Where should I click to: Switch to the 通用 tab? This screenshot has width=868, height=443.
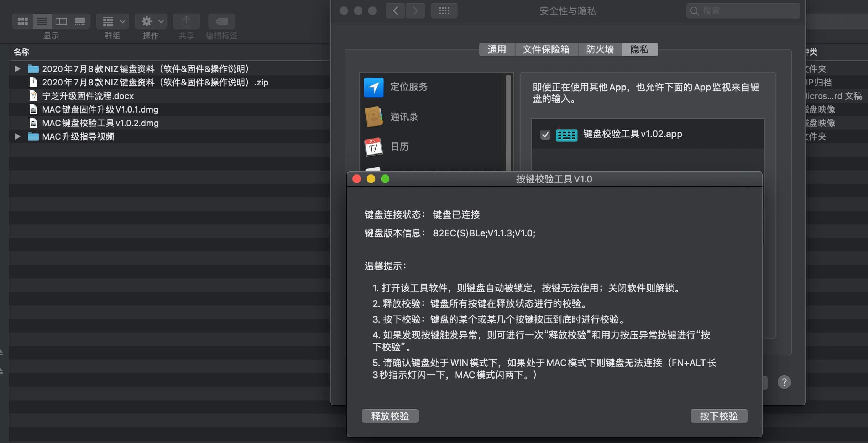497,49
